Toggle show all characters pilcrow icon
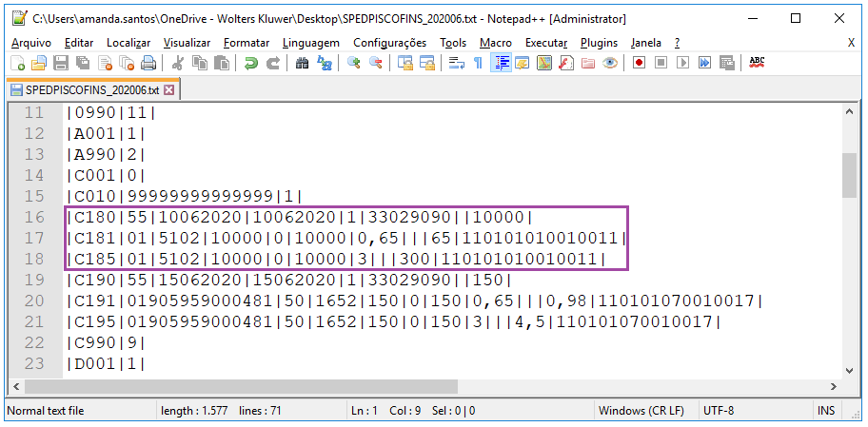Image resolution: width=868 pixels, height=427 pixels. point(478,63)
